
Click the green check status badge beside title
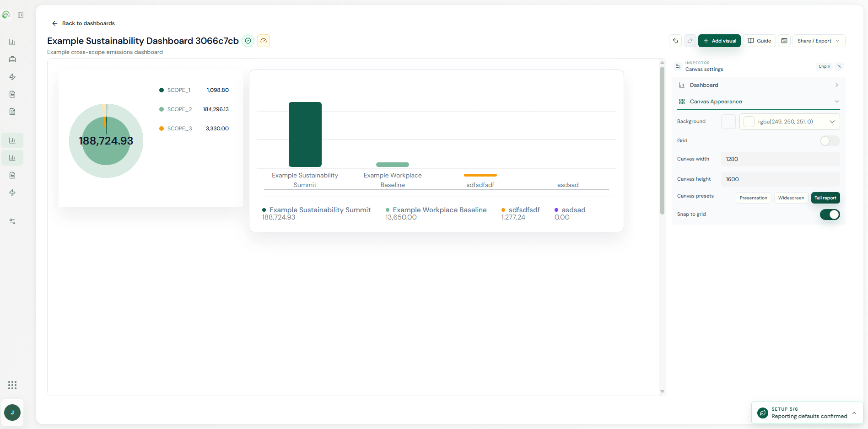248,41
